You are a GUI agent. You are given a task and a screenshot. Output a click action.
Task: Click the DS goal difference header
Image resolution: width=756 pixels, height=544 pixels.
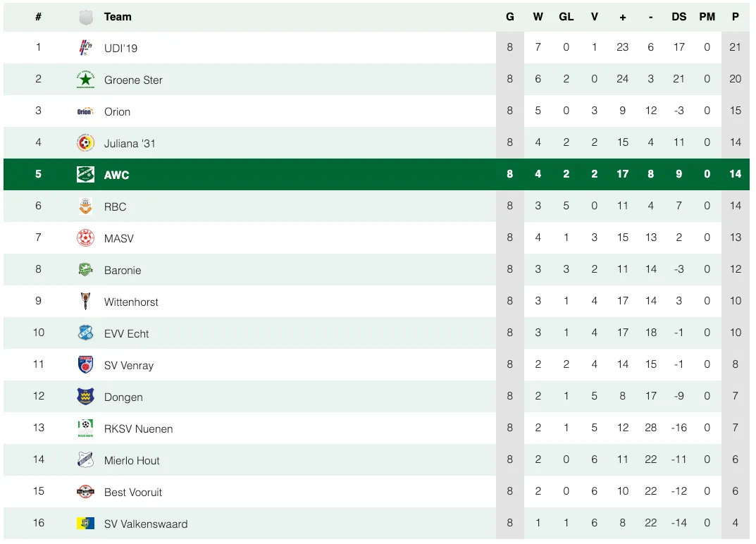tap(679, 17)
